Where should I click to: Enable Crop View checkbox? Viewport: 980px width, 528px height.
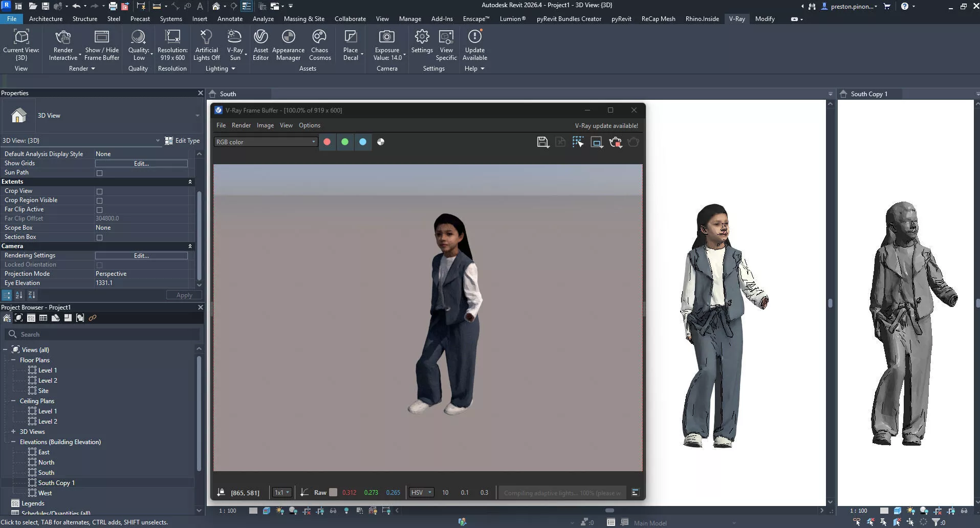tap(99, 191)
